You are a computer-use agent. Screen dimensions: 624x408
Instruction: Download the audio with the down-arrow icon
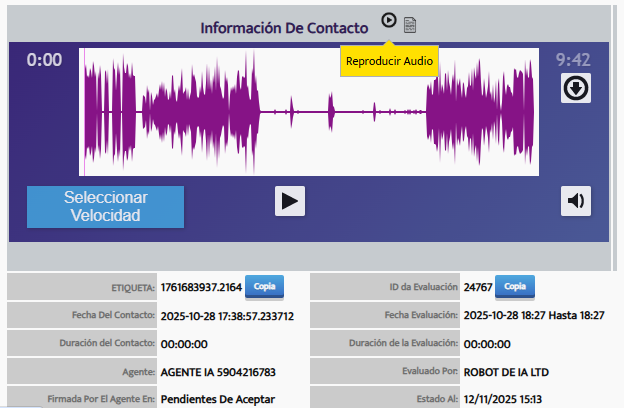pos(575,89)
